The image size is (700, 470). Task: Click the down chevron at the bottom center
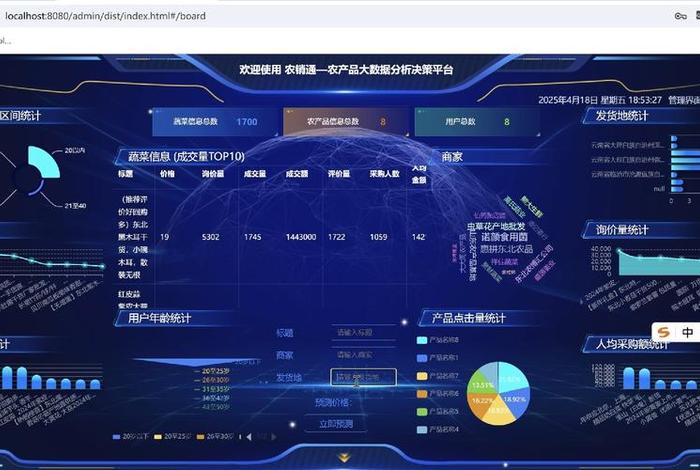(x=344, y=457)
